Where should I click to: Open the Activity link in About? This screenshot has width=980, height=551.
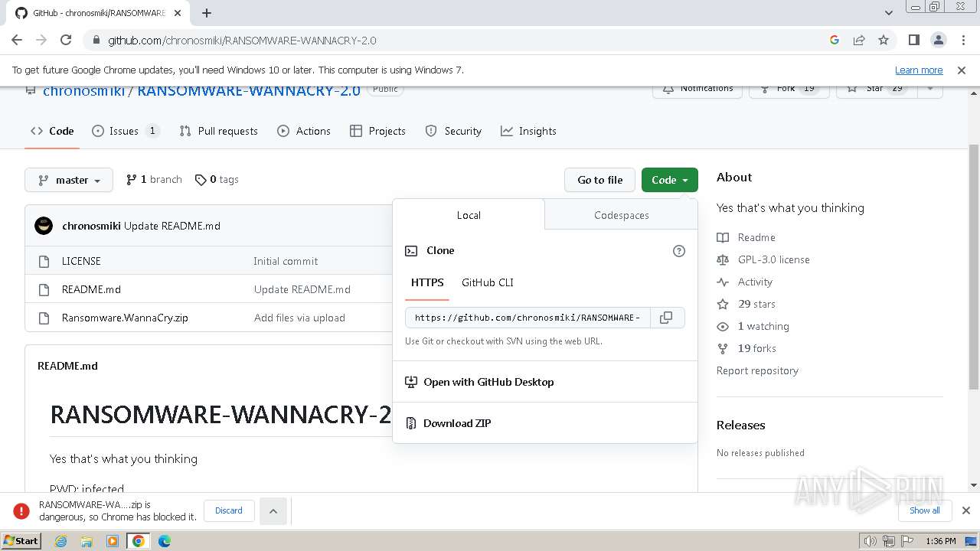click(x=745, y=282)
